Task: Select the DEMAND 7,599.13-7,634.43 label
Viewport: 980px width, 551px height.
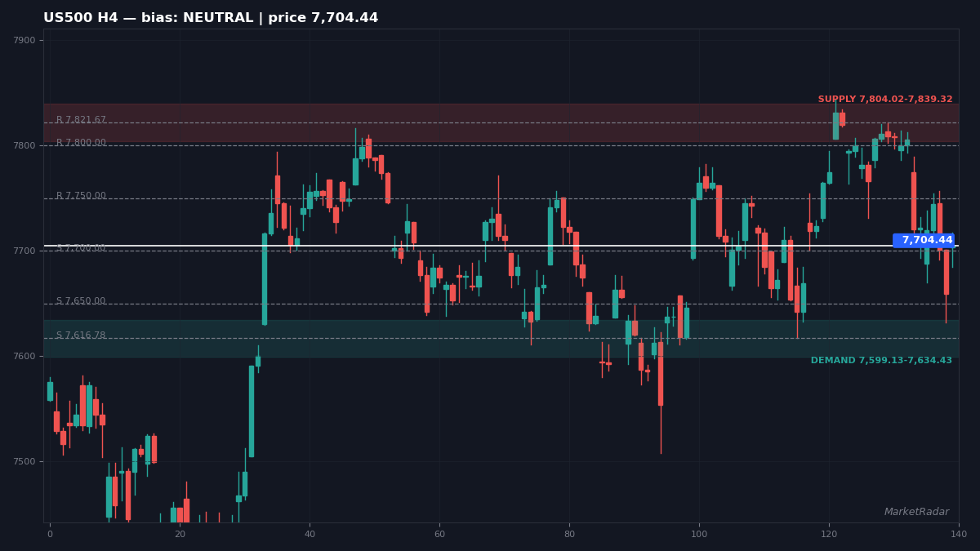Action: coord(881,361)
